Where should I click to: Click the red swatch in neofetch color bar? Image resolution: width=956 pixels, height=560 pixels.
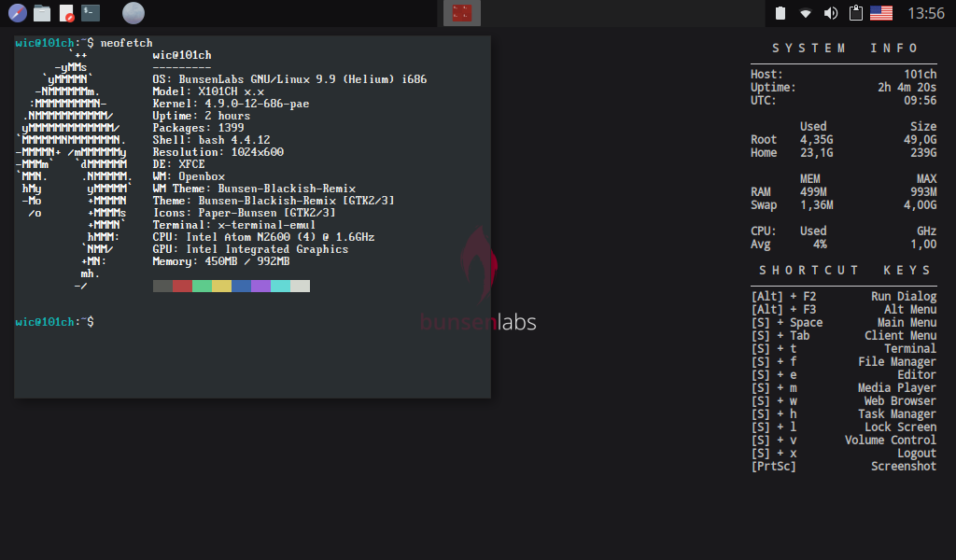pos(182,286)
